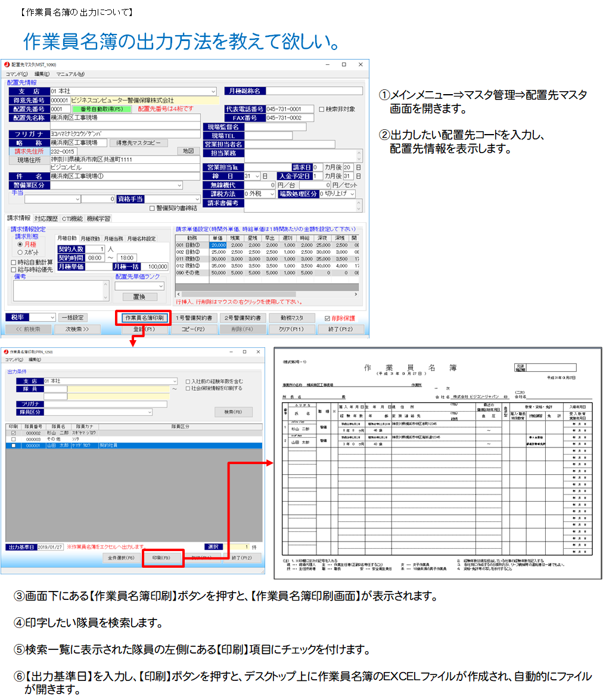This screenshot has height=700, width=603.
Task: Expand the 隊員区分 dropdown list
Action: (149, 412)
